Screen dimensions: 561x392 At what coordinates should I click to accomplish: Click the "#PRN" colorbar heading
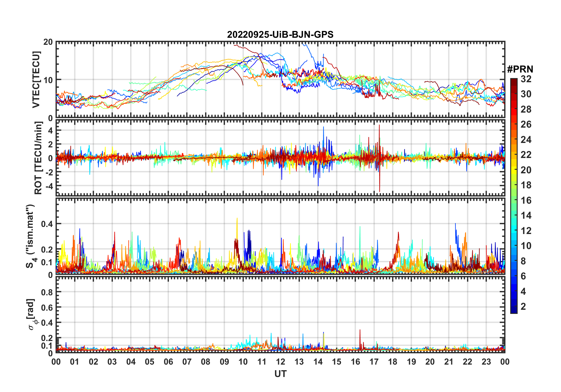[520, 69]
